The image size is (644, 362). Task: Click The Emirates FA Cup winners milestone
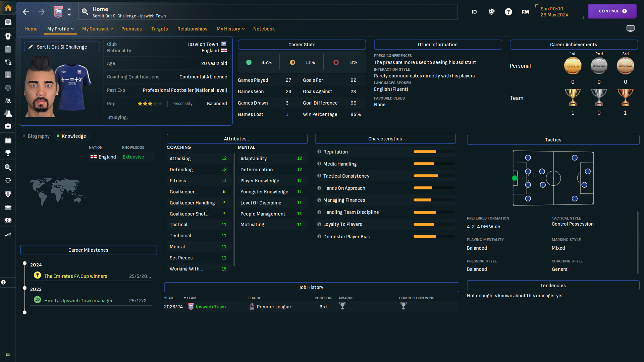[x=76, y=276]
